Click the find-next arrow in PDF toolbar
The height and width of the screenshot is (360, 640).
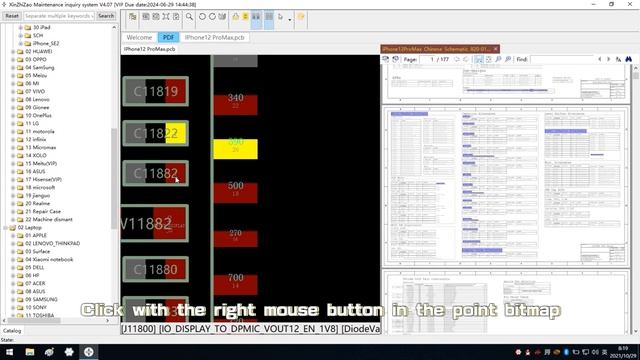pos(609,59)
